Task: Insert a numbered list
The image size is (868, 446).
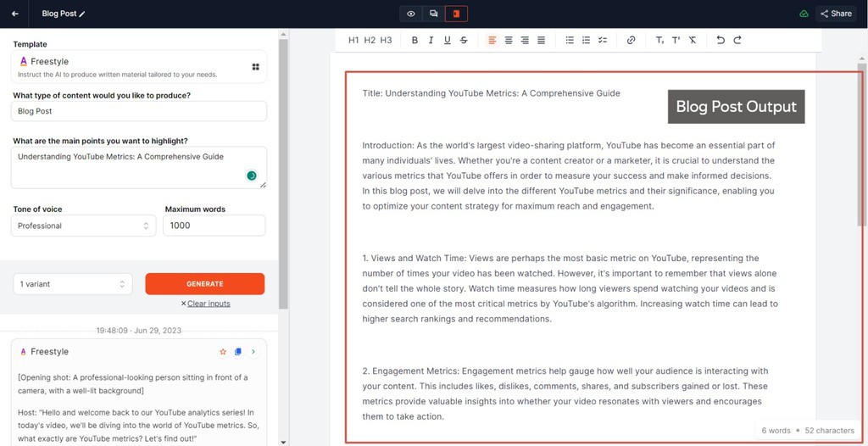Action: (x=587, y=40)
